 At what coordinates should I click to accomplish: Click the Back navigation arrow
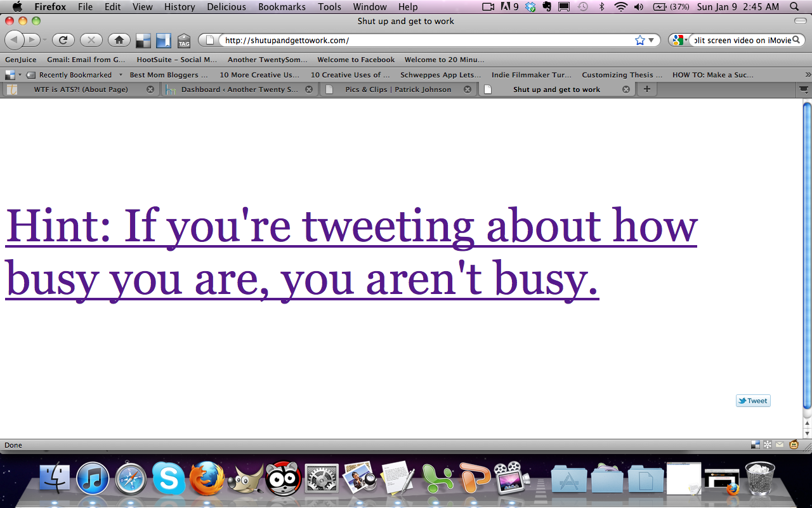(15, 40)
